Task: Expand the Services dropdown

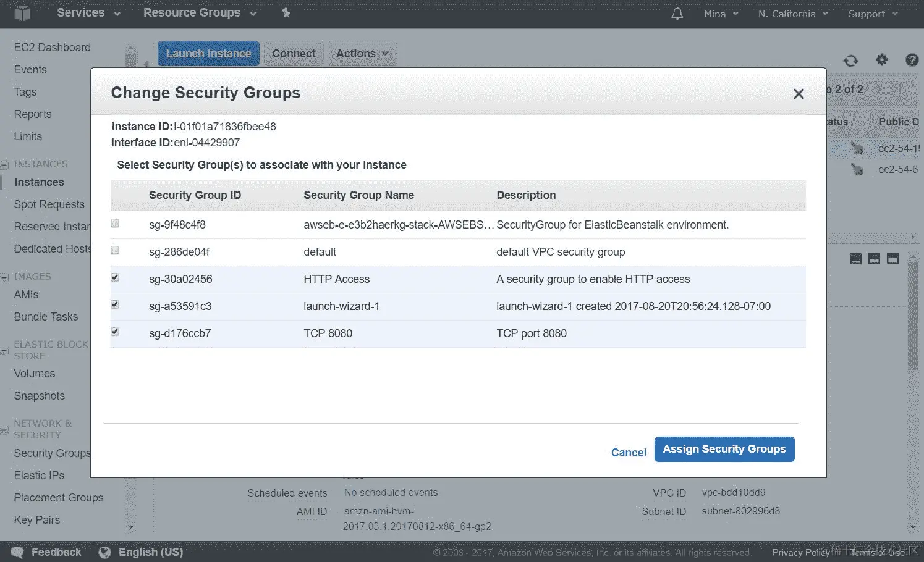Action: pyautogui.click(x=88, y=13)
